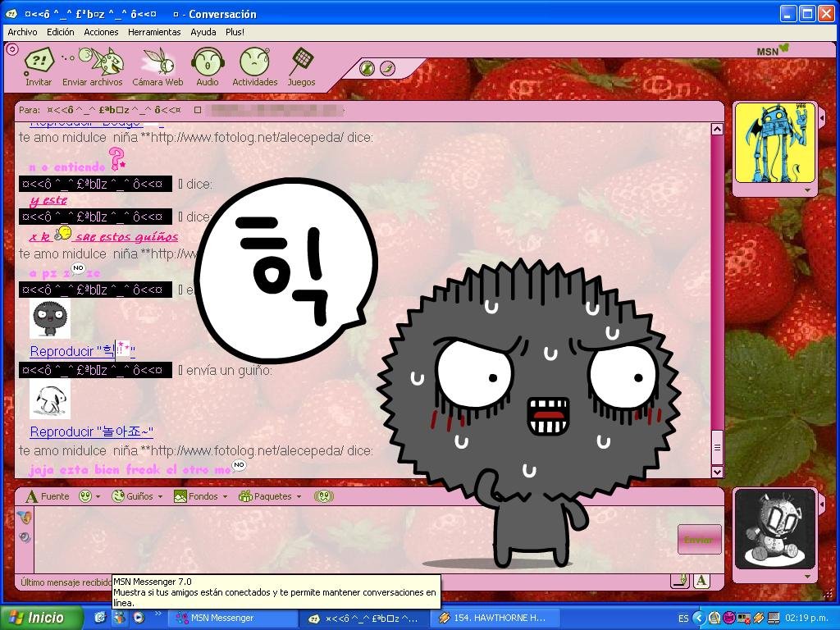Click the system clock showing 02:19 p.m.
This screenshot has width=840, height=630.
tap(808, 619)
